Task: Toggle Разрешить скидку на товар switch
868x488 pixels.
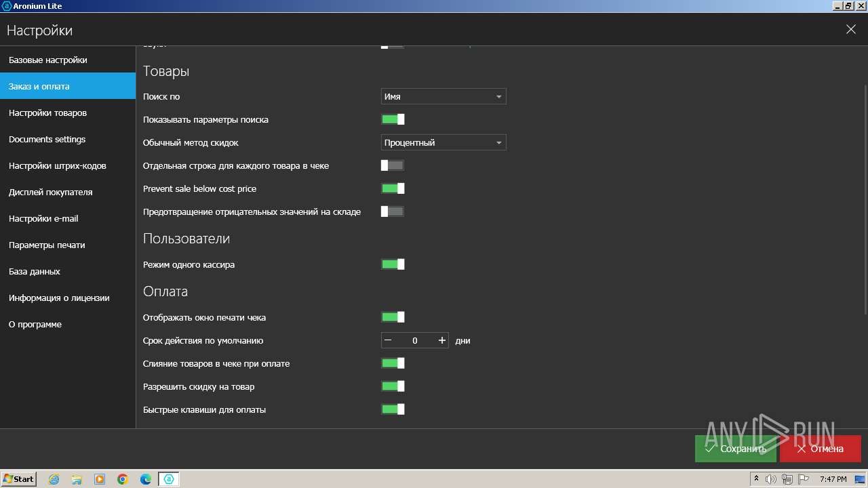Action: 393,386
